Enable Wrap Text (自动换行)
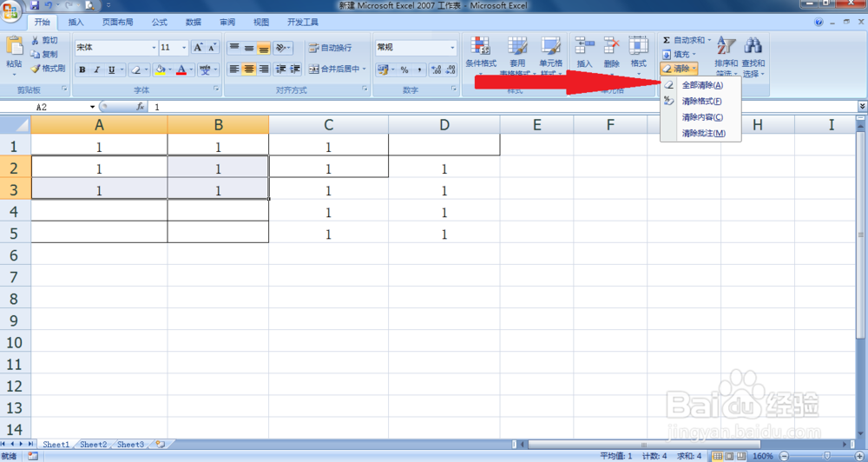Viewport: 868px width, 462px height. click(330, 48)
